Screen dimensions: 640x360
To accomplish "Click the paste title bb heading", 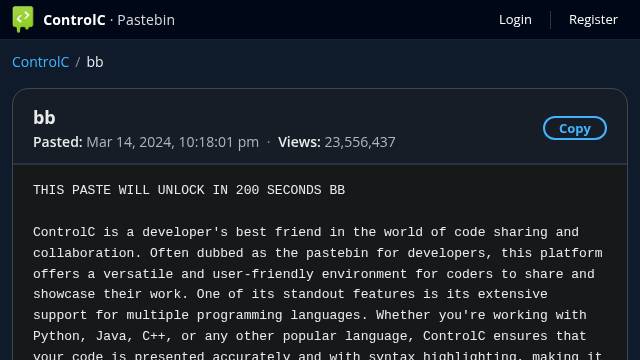I will 44,118.
